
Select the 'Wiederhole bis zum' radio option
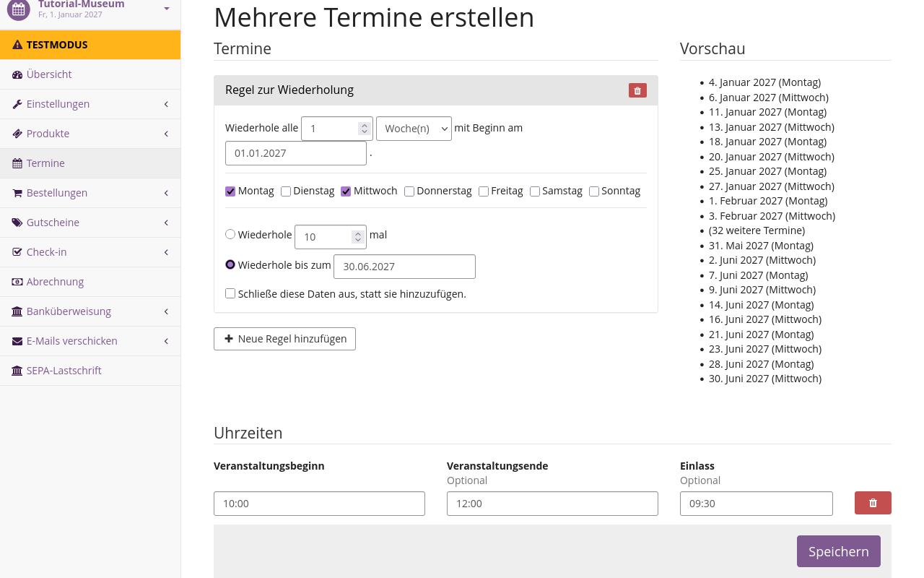pyautogui.click(x=230, y=264)
